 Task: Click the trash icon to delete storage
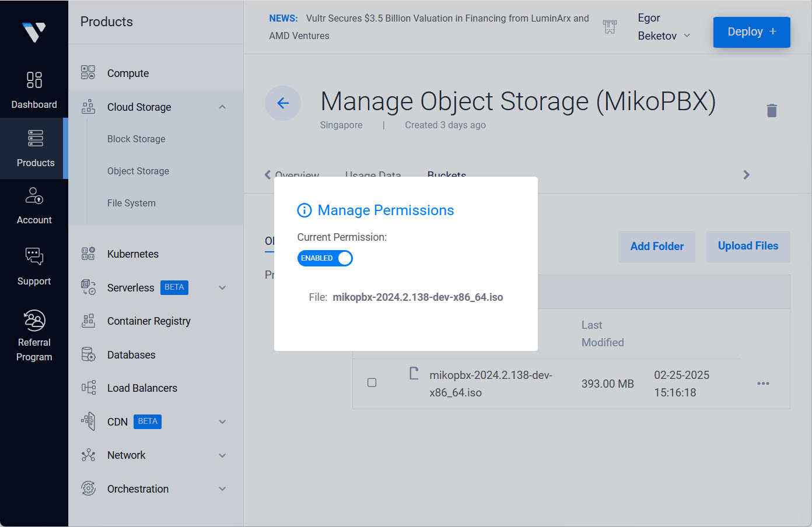pyautogui.click(x=771, y=110)
